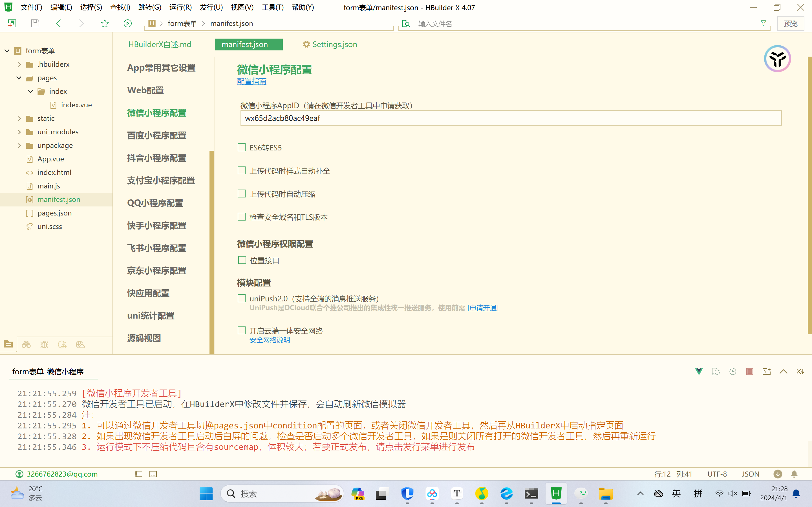This screenshot has width=812, height=507.
Task: Click the filter funnel icon near search
Action: pos(763,23)
